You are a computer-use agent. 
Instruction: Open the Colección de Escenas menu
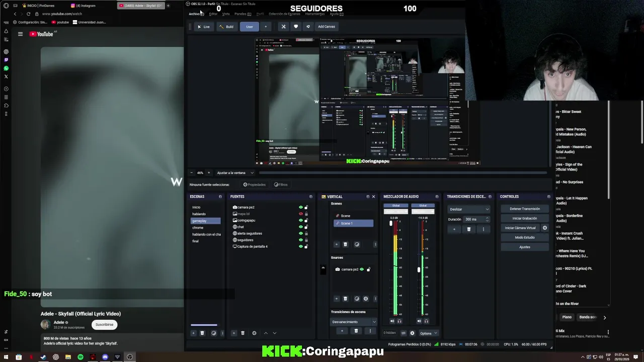(x=284, y=14)
